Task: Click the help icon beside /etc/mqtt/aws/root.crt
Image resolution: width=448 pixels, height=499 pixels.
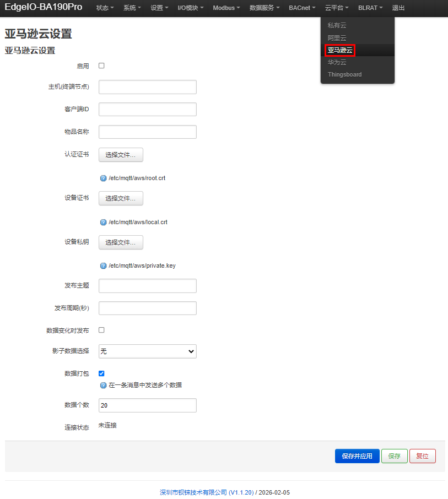Action: [x=103, y=178]
